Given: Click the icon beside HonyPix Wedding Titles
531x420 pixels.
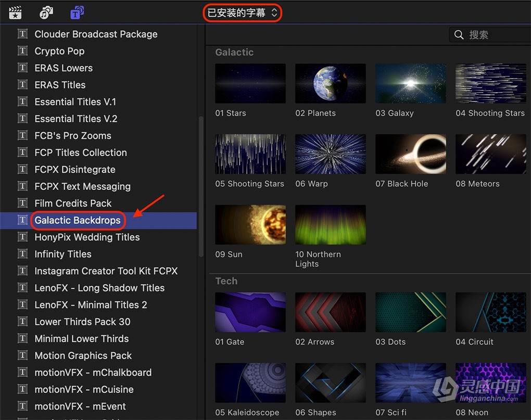Looking at the screenshot, I should coord(22,237).
